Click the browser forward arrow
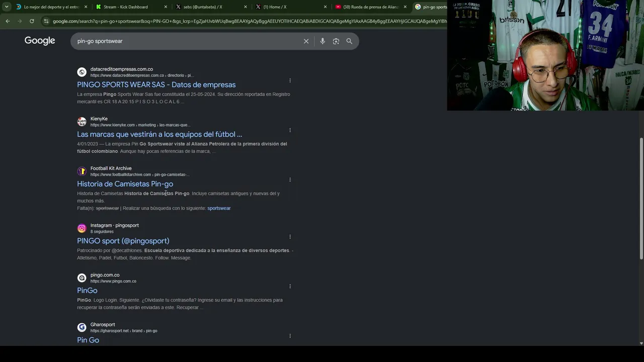The image size is (644, 362). point(20,21)
